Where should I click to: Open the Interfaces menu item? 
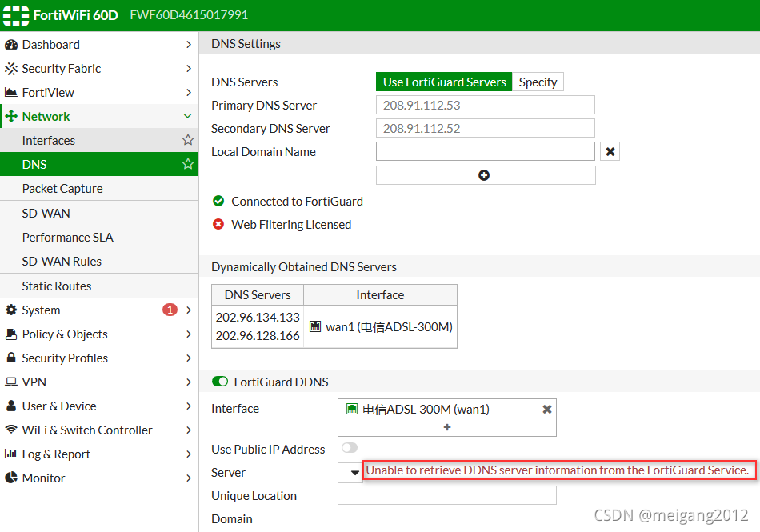pyautogui.click(x=99, y=140)
